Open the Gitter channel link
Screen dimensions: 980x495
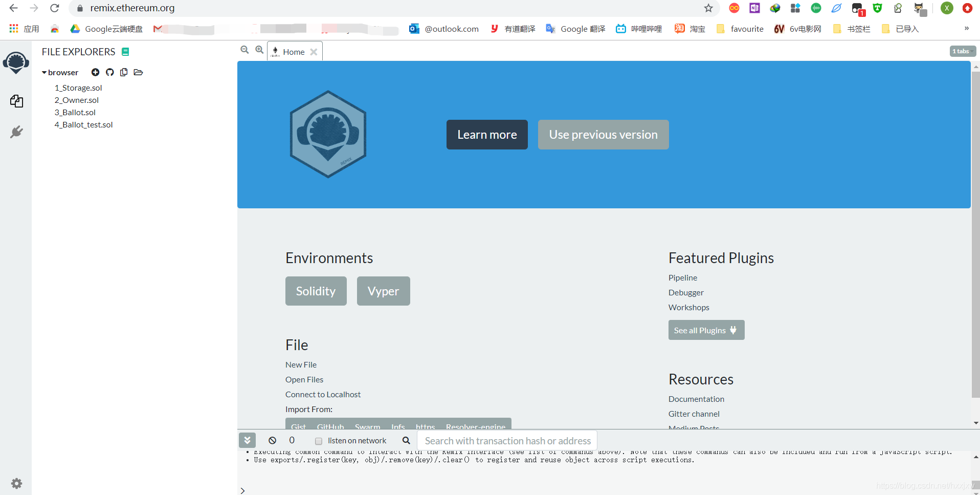click(x=694, y=414)
